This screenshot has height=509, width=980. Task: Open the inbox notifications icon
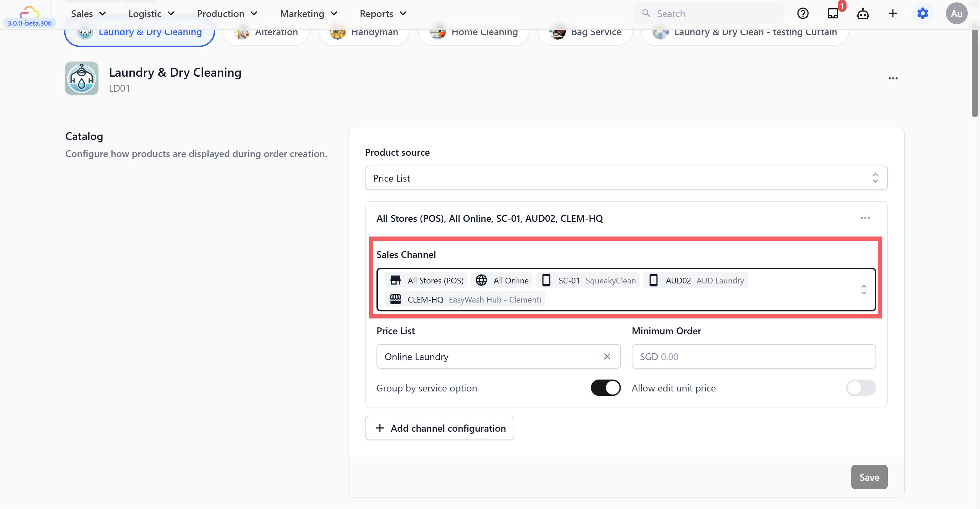[833, 14]
